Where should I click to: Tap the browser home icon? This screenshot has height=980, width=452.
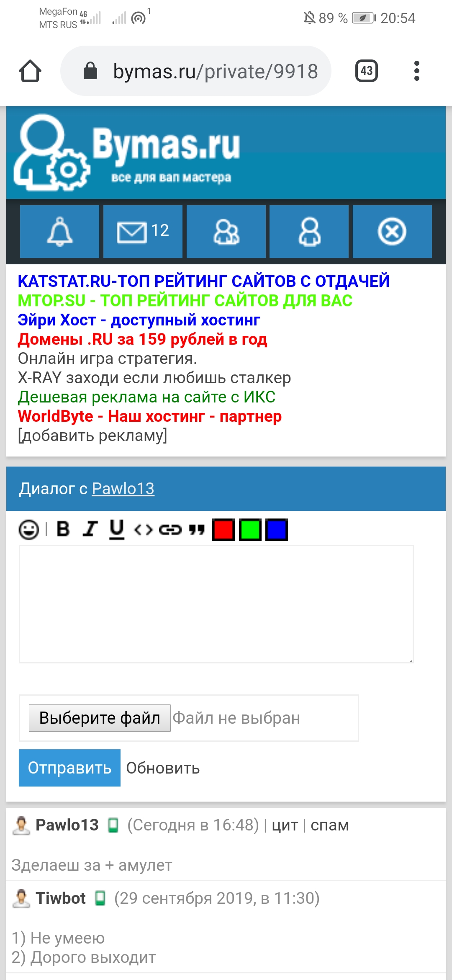pos(30,71)
